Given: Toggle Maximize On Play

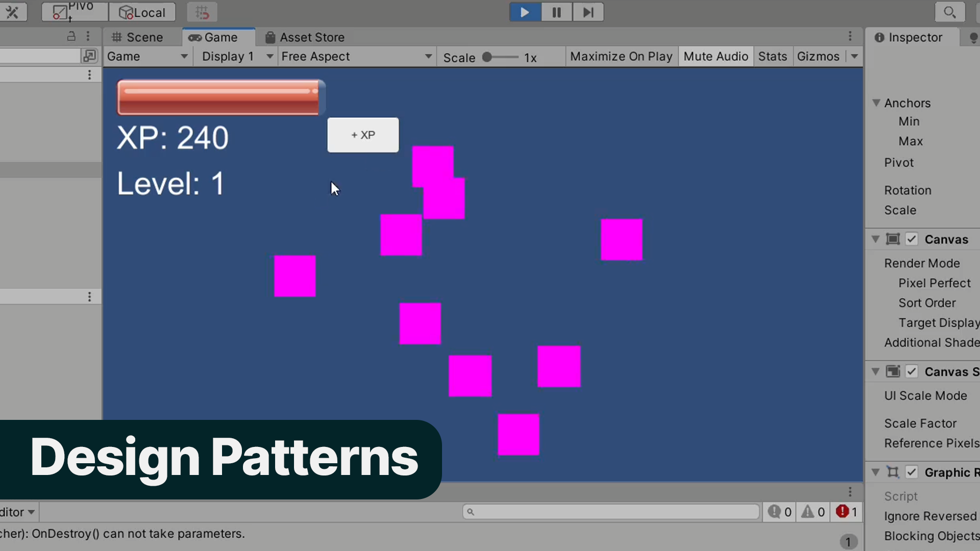Looking at the screenshot, I should pyautogui.click(x=621, y=57).
